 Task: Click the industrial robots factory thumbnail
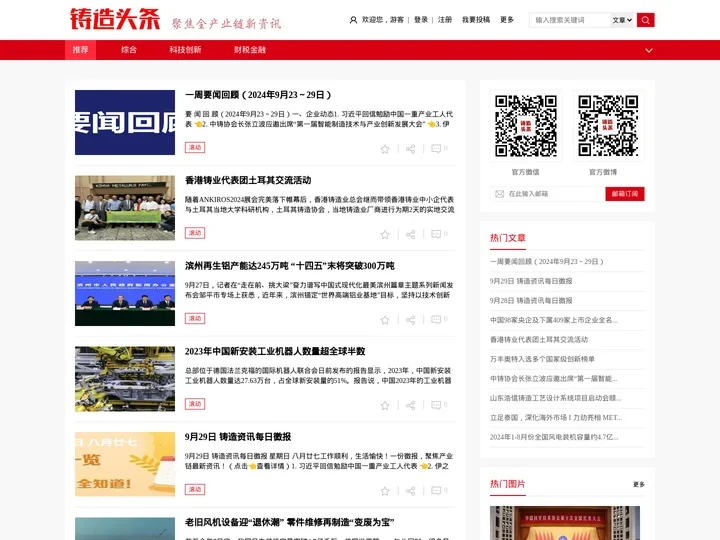click(x=125, y=379)
